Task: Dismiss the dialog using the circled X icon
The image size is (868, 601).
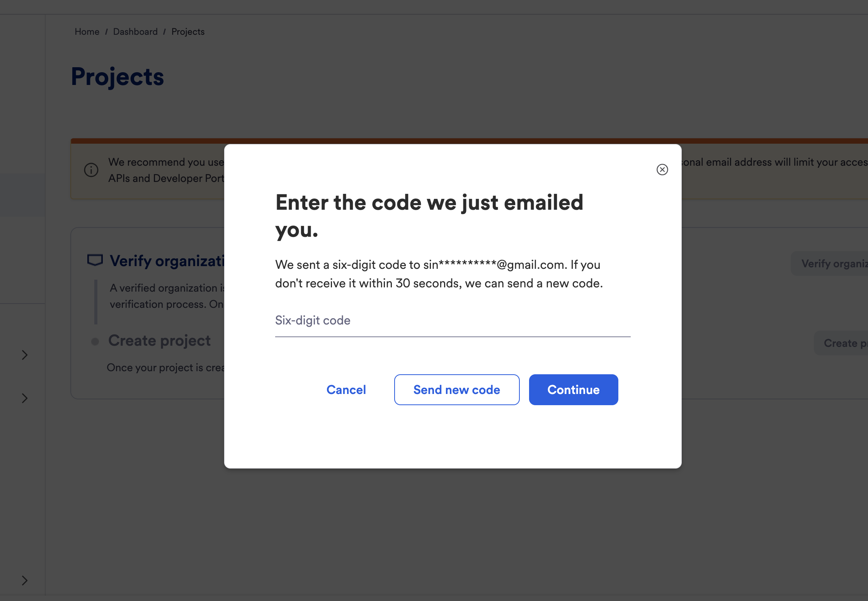Action: [x=662, y=170]
